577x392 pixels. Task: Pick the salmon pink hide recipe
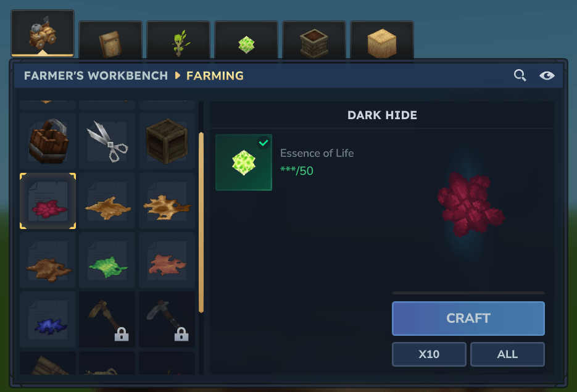coord(167,261)
